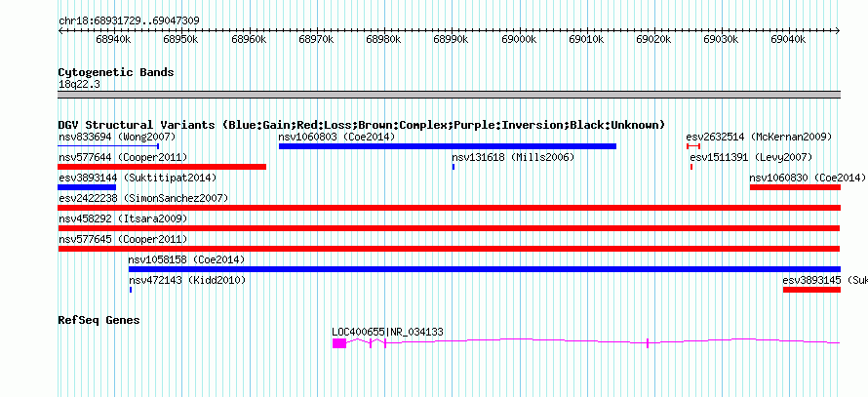Click the nsv1058158 (Coe2014) label
This screenshot has height=397, width=868.
coord(186,259)
